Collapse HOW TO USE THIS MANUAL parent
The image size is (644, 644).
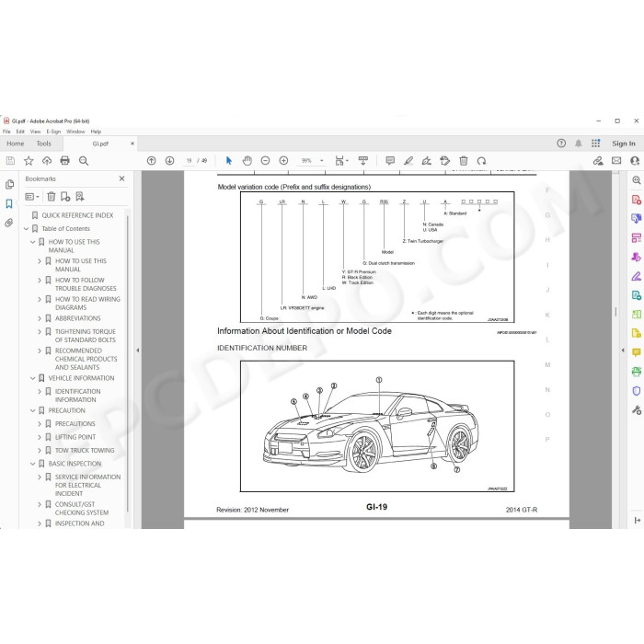coord(33,242)
